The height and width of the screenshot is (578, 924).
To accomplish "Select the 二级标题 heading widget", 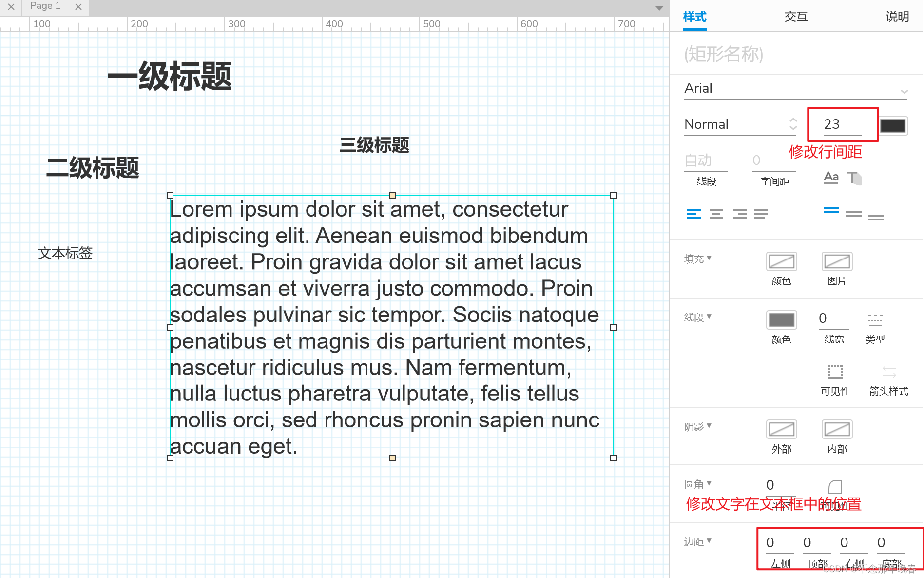I will coord(93,168).
